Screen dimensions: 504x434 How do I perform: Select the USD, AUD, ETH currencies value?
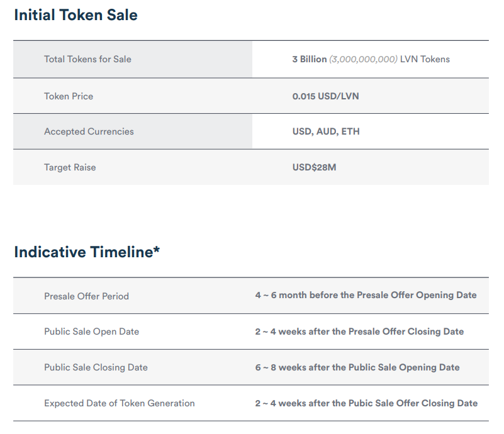(x=326, y=131)
